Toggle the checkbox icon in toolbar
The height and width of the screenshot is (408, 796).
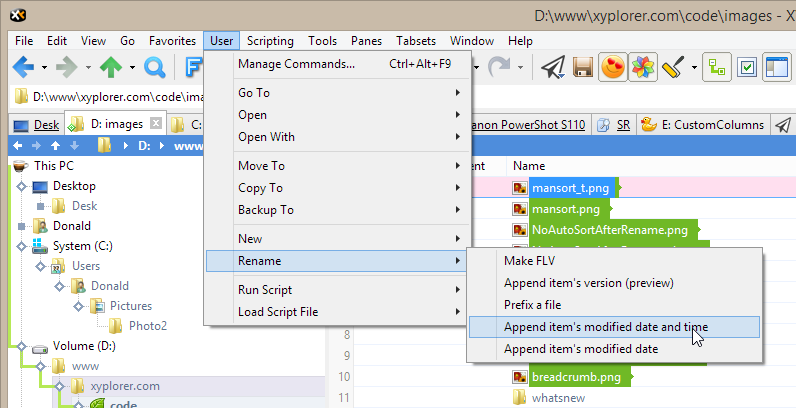point(746,67)
